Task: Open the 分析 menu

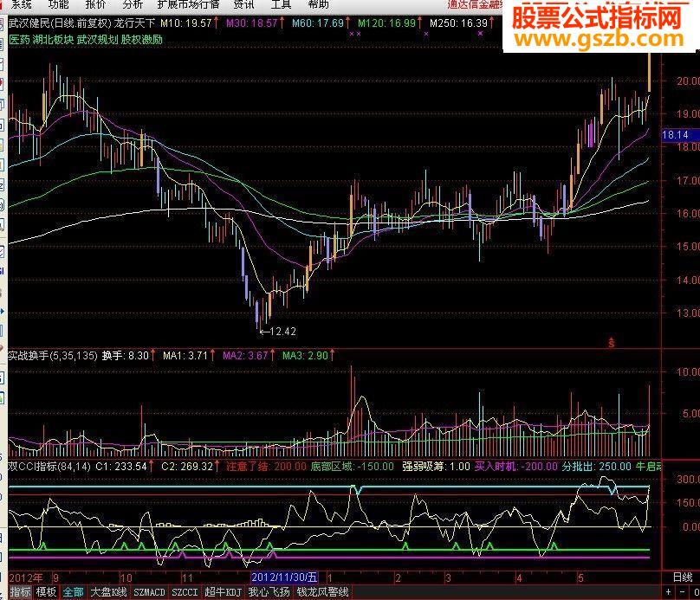Action: click(133, 4)
